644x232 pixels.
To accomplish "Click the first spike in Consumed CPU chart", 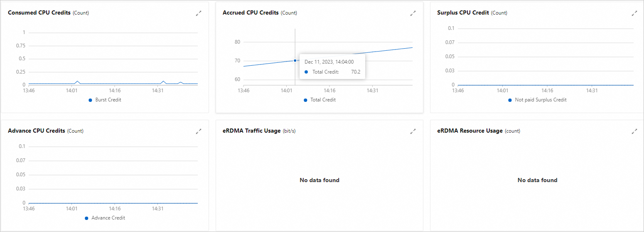I will (x=77, y=81).
